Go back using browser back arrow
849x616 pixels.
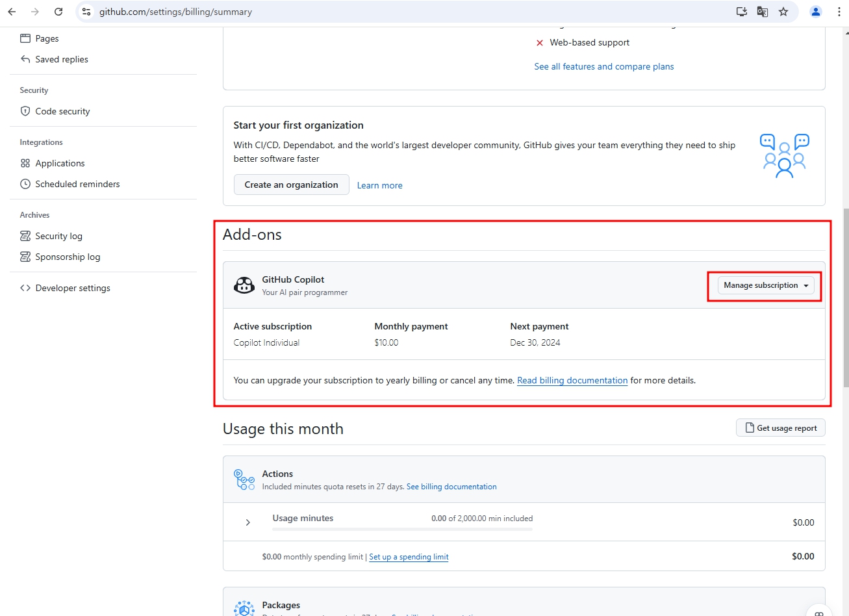coord(12,12)
